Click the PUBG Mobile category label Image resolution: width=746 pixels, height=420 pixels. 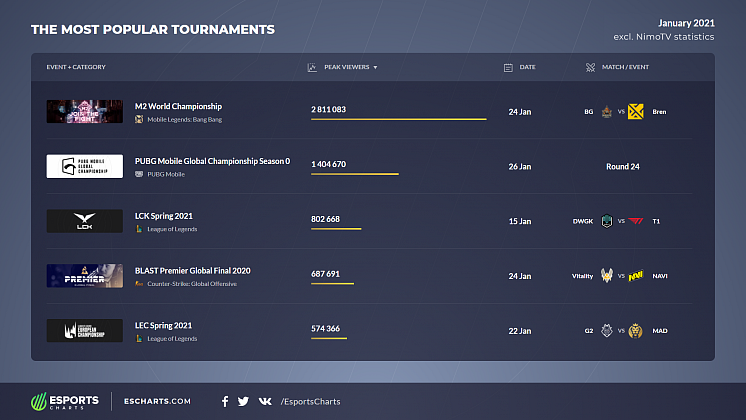[x=166, y=174]
